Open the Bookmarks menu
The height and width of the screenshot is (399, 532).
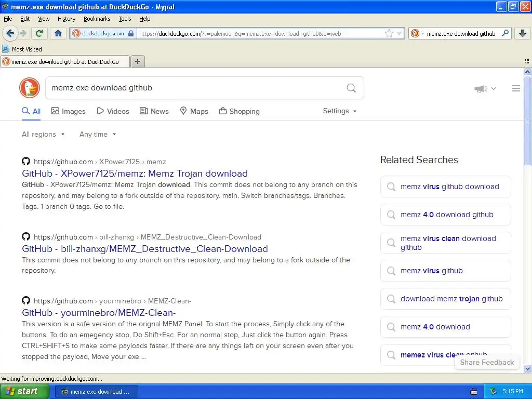pos(97,19)
